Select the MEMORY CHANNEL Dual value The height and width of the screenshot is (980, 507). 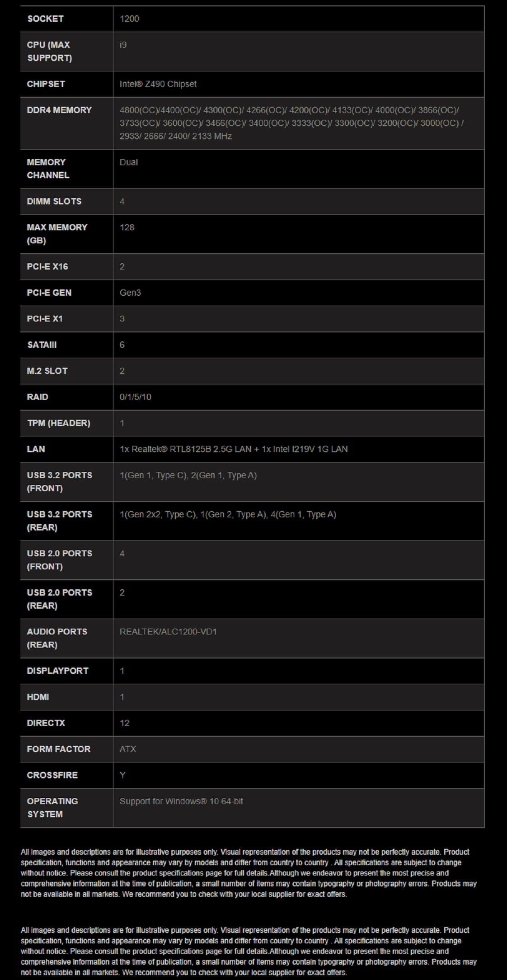pyautogui.click(x=128, y=162)
